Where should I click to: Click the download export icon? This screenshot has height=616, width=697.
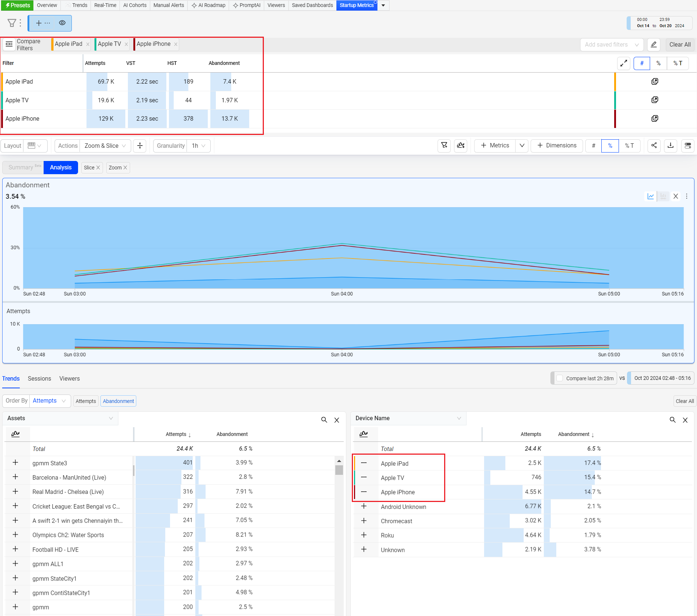(671, 146)
